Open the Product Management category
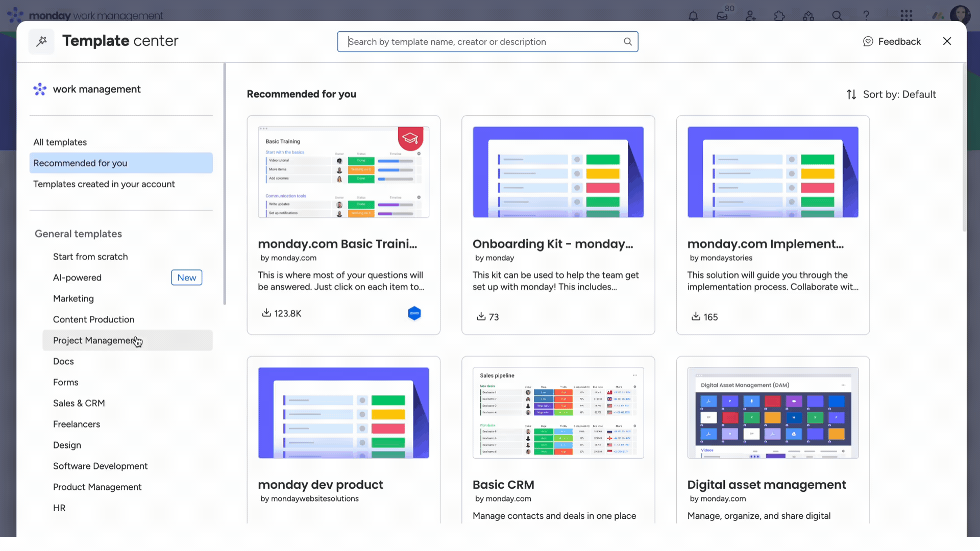This screenshot has height=551, width=980. click(128, 487)
